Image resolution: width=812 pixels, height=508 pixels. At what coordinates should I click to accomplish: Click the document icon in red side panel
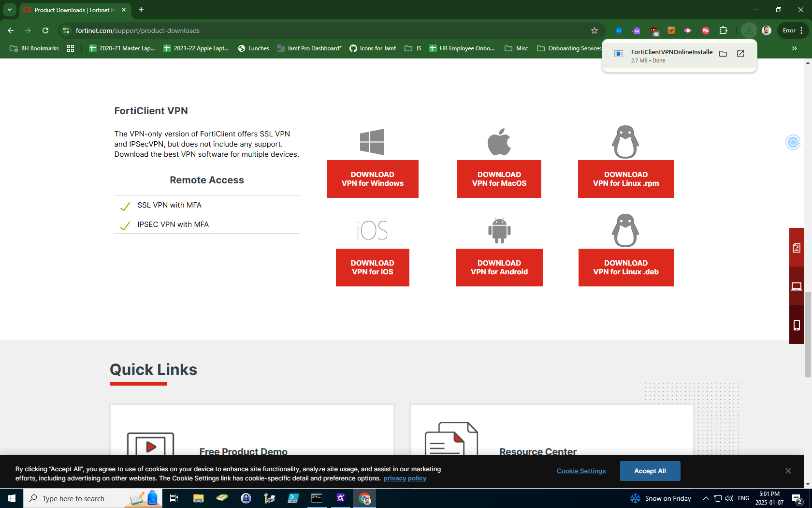coord(797,248)
